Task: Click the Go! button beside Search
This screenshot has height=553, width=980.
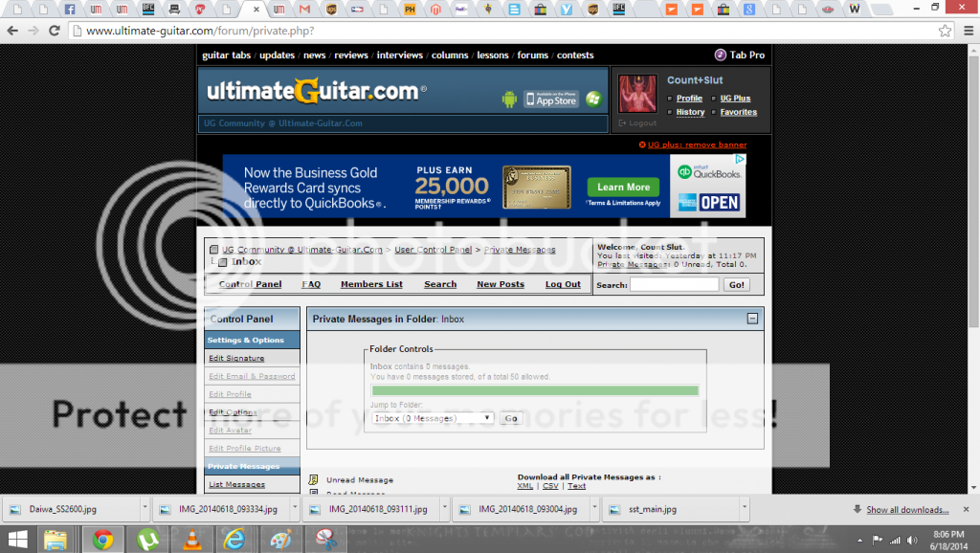Action: pyautogui.click(x=736, y=285)
